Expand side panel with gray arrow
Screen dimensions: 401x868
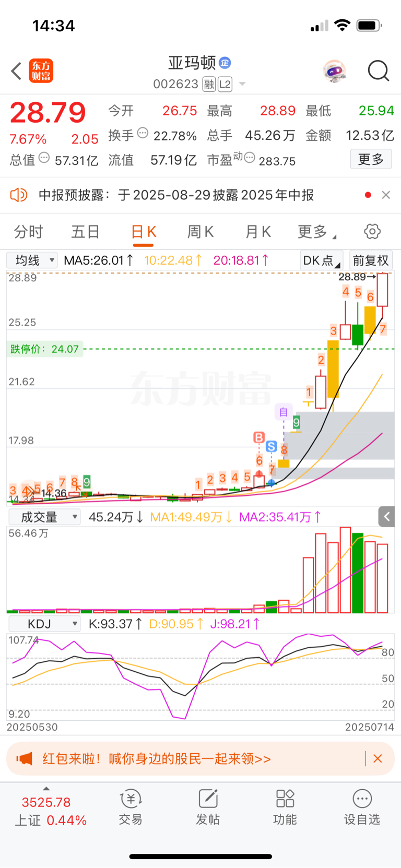386,517
